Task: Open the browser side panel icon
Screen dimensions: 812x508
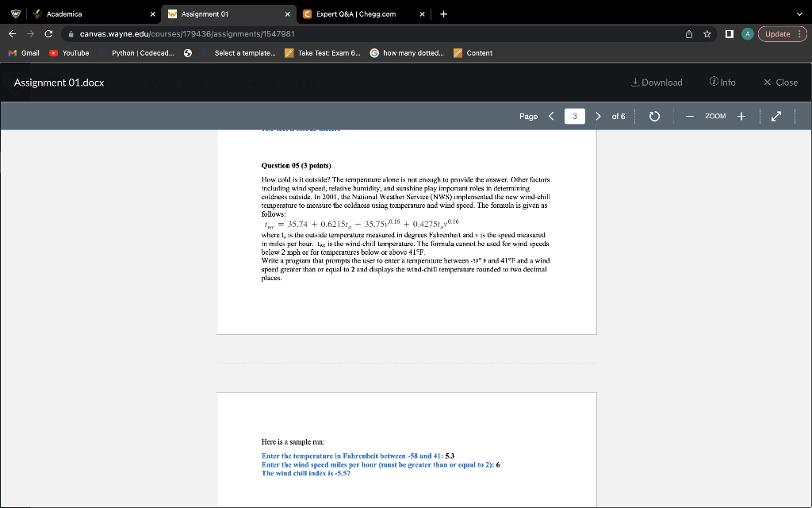Action: pos(730,33)
